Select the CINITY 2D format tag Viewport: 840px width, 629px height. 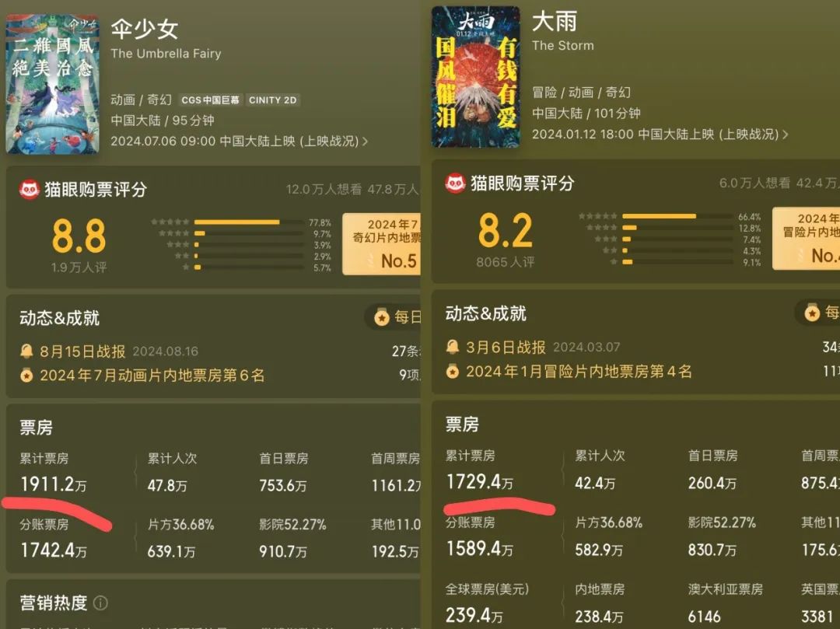[272, 100]
